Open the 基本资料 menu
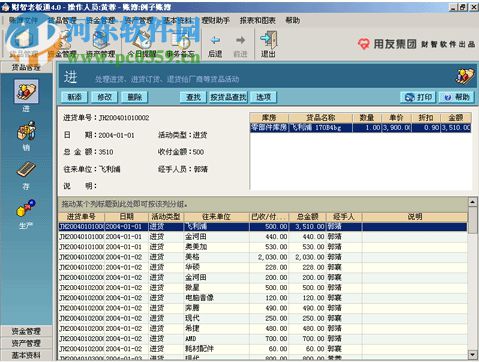Image resolution: width=479 pixels, height=362 pixels. 177,20
